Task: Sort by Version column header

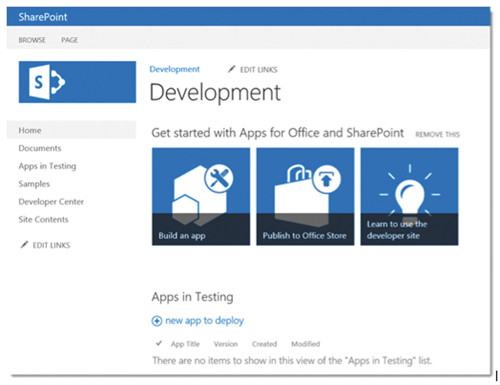Action: [226, 344]
